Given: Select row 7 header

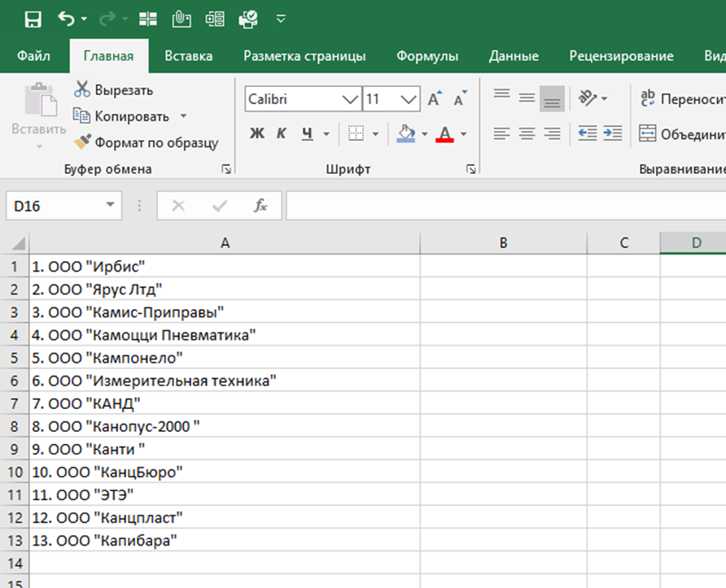Looking at the screenshot, I should (15, 403).
